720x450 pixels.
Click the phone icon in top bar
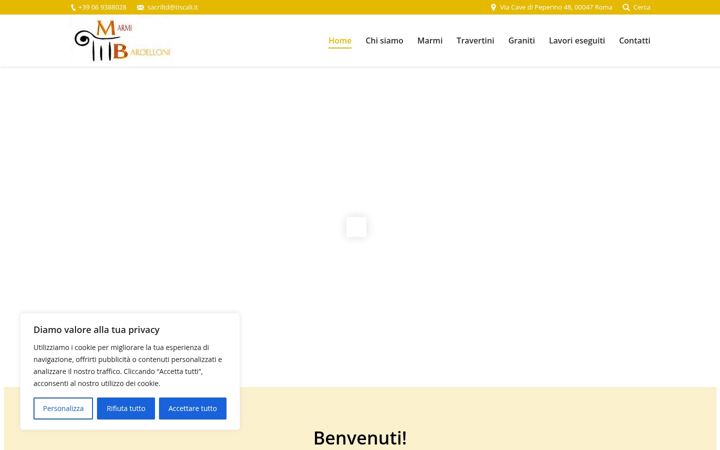point(73,7)
